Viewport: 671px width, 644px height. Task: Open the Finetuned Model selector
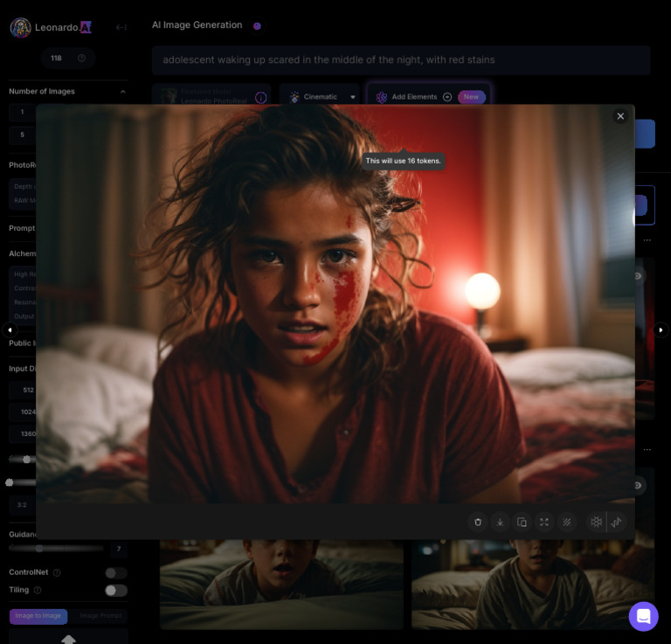211,95
